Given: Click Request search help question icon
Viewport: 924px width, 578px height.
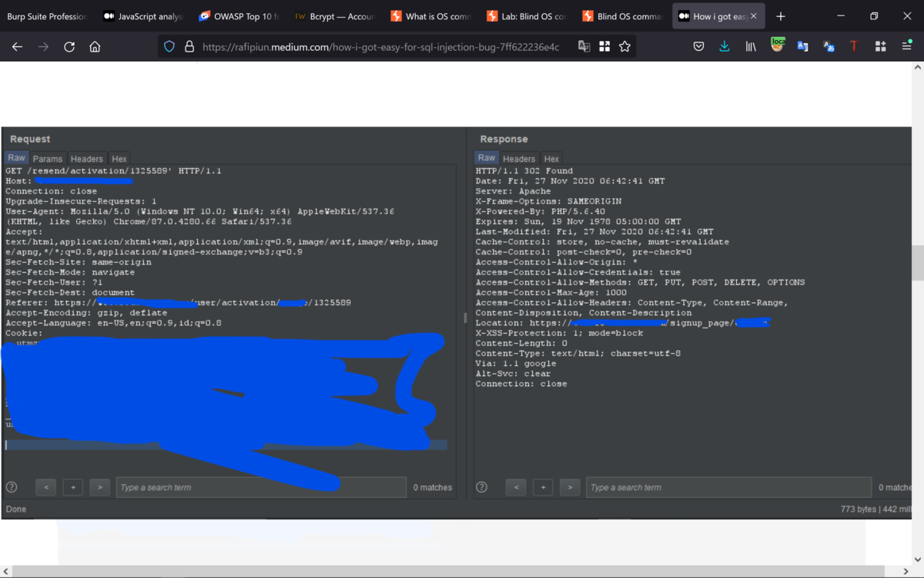Looking at the screenshot, I should click(x=12, y=487).
